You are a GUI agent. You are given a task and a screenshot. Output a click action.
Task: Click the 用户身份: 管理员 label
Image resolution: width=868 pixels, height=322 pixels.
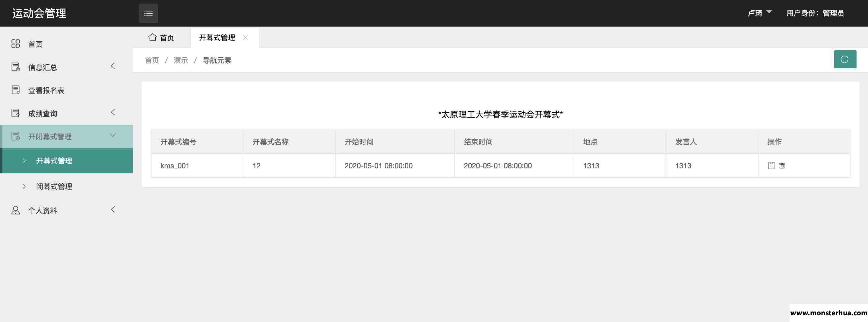(815, 13)
